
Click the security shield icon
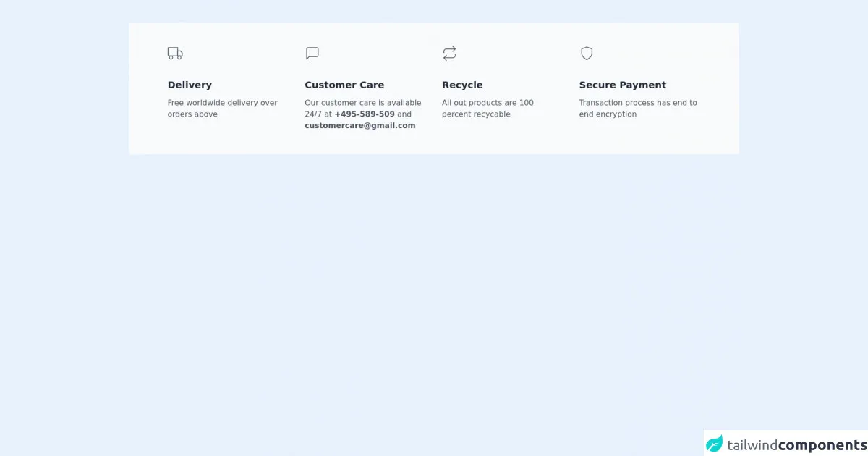coord(587,54)
